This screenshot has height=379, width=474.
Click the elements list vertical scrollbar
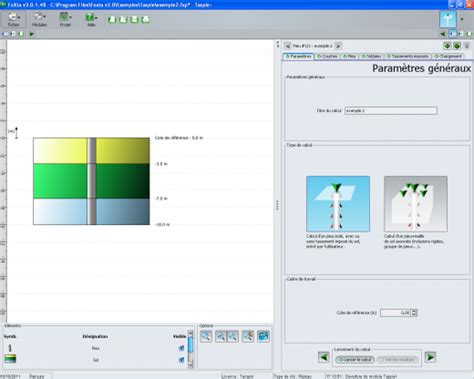190,349
